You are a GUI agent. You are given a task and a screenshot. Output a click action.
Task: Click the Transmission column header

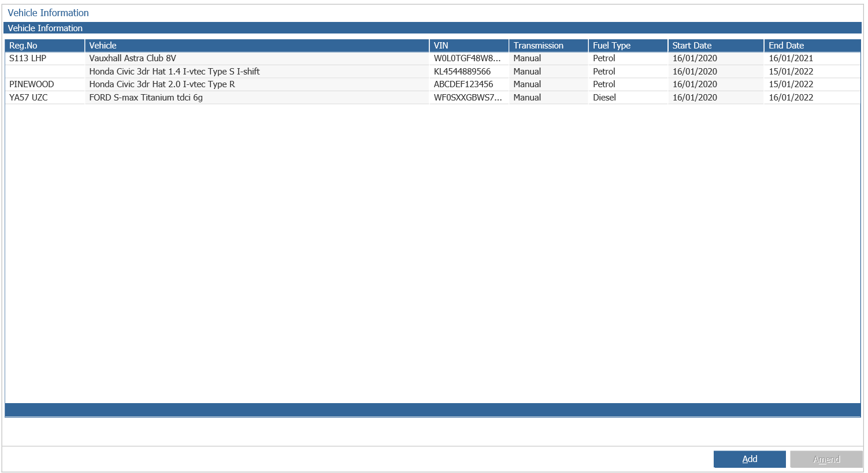coord(548,46)
